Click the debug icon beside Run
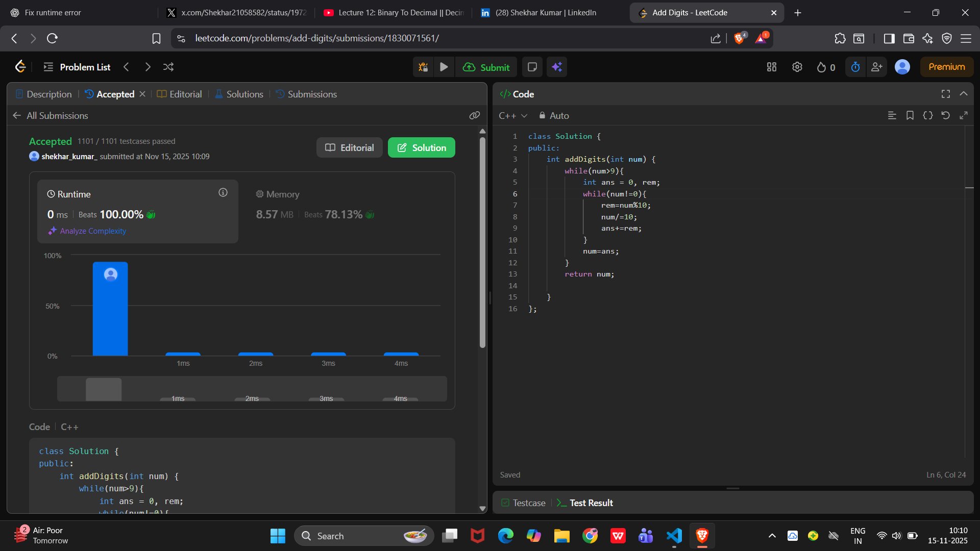 click(x=423, y=67)
